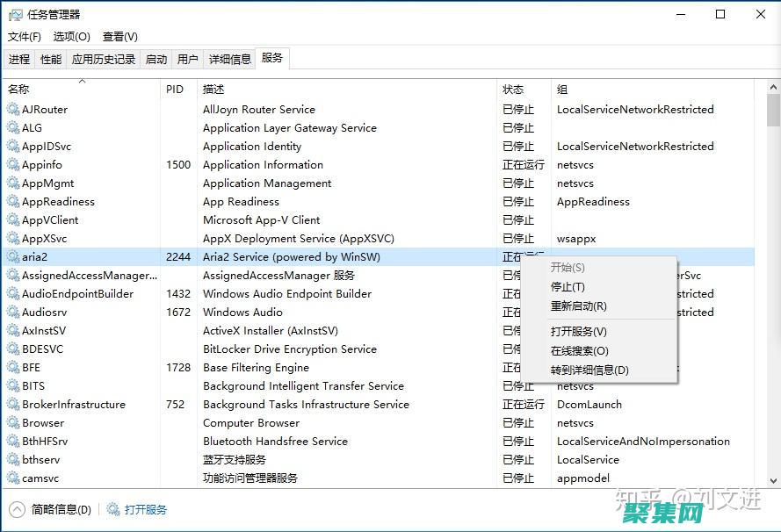Open the 查看 menu

click(x=119, y=37)
